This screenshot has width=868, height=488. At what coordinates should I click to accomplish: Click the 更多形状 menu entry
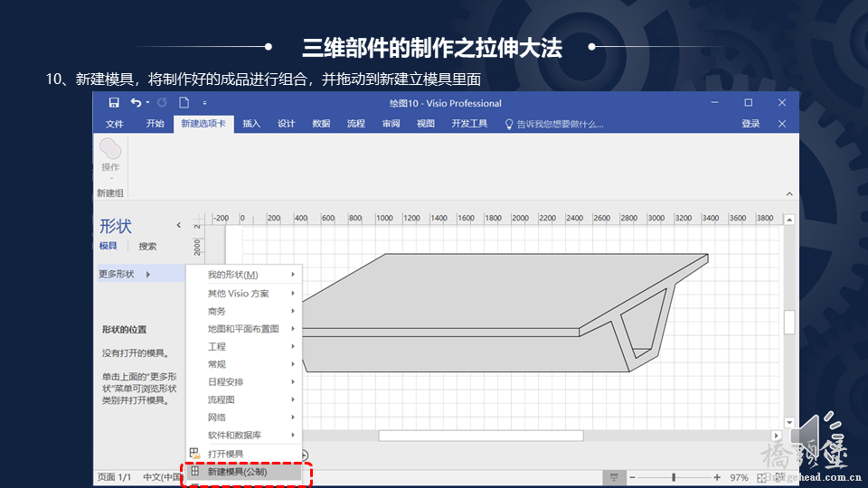coord(141,274)
